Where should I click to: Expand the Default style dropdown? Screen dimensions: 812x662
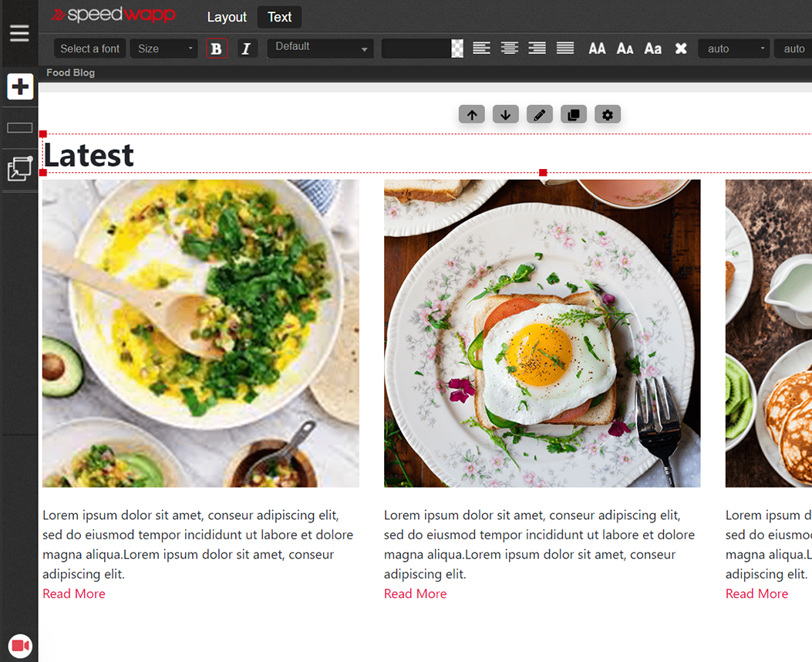pos(320,48)
